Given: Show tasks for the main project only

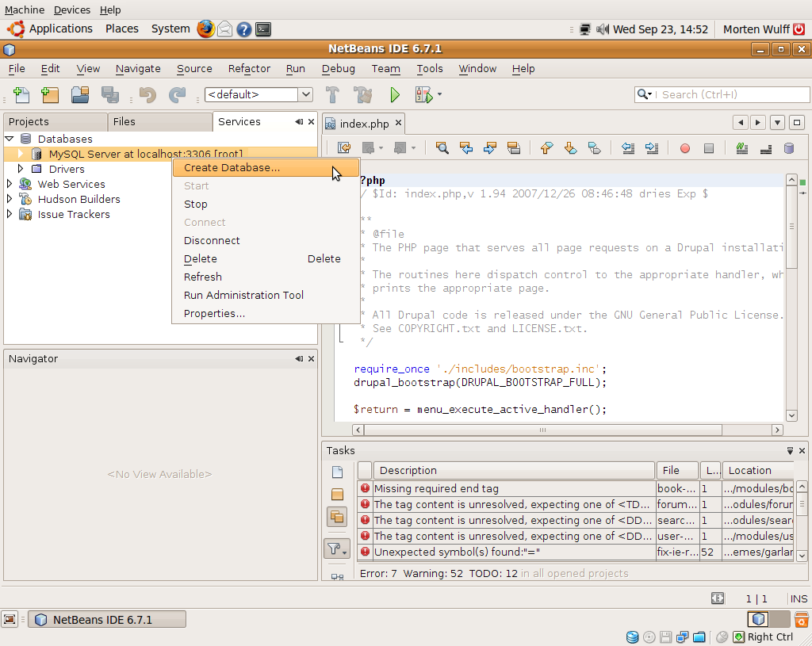Looking at the screenshot, I should tap(337, 495).
